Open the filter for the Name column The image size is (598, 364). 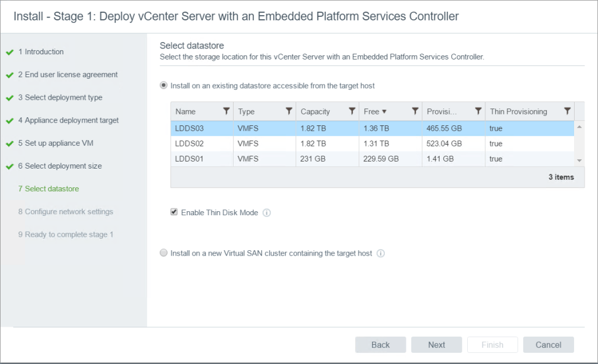(x=226, y=111)
